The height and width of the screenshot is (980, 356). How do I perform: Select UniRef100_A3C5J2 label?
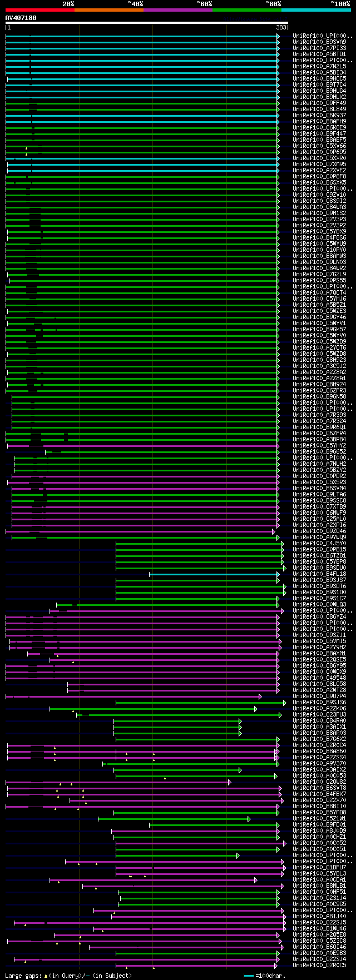[x=319, y=366]
